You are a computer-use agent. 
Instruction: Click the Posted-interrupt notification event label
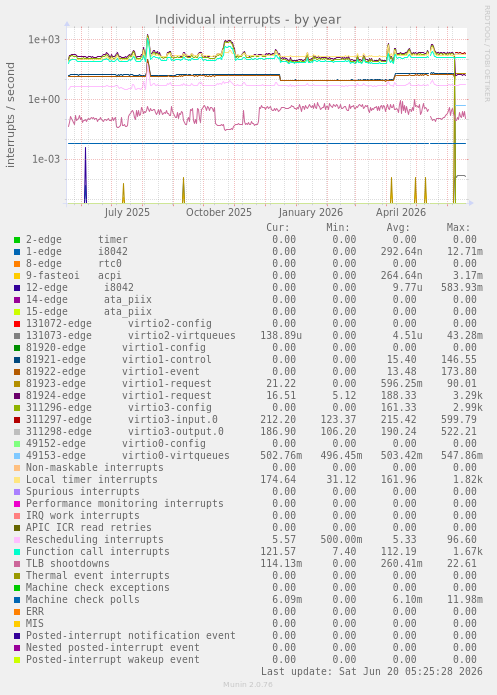pyautogui.click(x=131, y=635)
